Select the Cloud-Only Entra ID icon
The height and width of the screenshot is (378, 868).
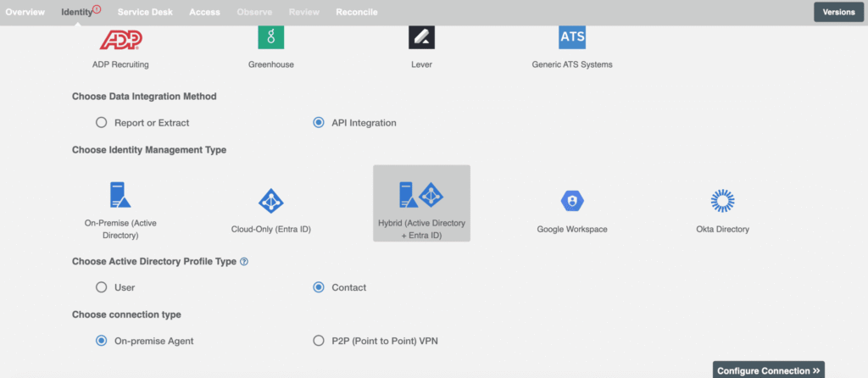point(270,201)
